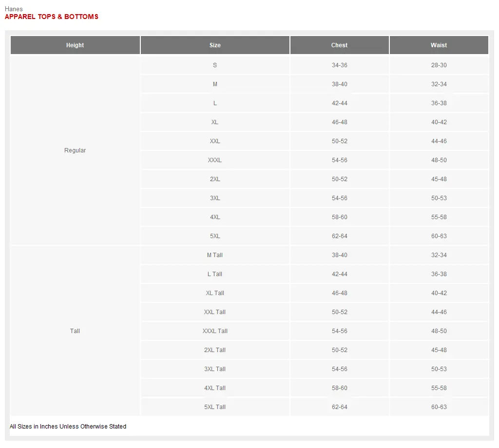This screenshot has width=499, height=448.
Task: Select the 5XL Tall size cell
Action: [215, 407]
